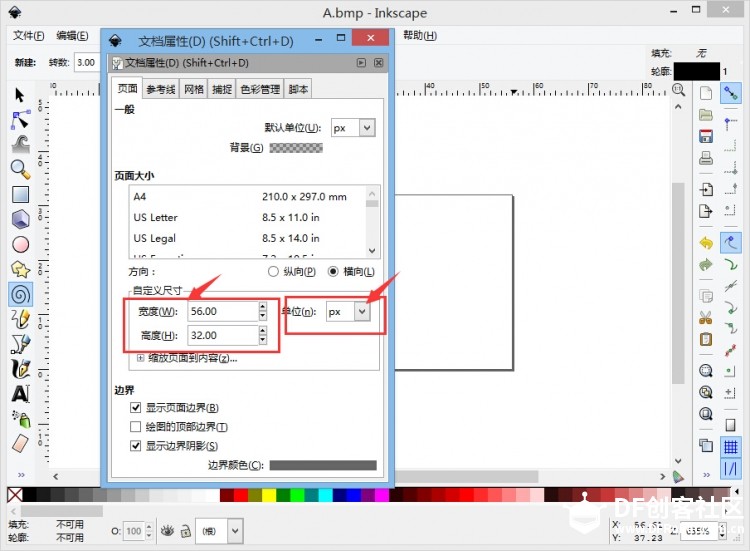Click the height input field
This screenshot has height=551, width=750.
223,335
